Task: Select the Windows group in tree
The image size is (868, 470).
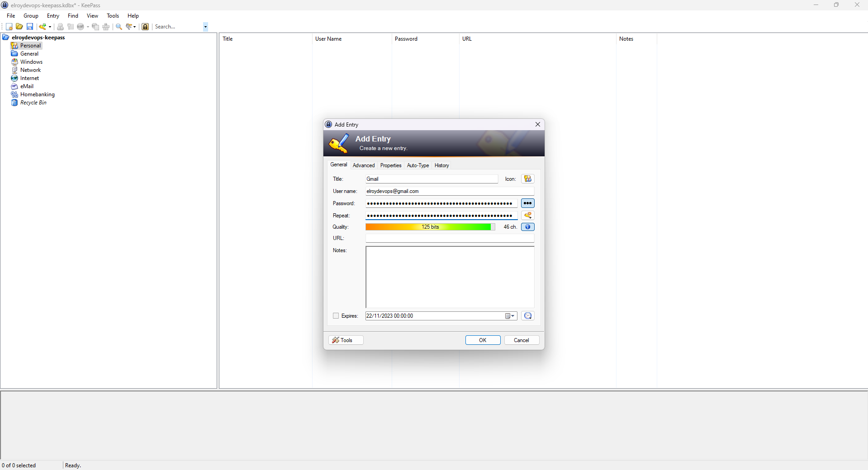Action: click(31, 62)
